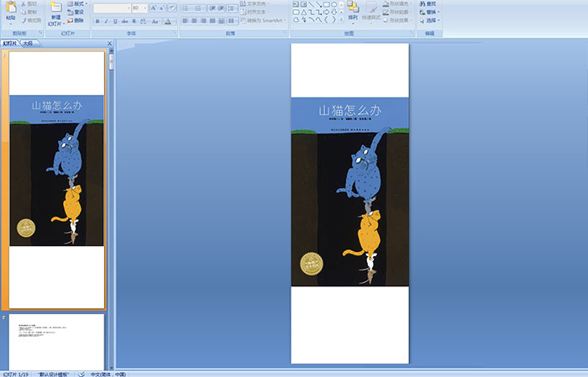Click Convert to SmartArt button

pyautogui.click(x=262, y=20)
